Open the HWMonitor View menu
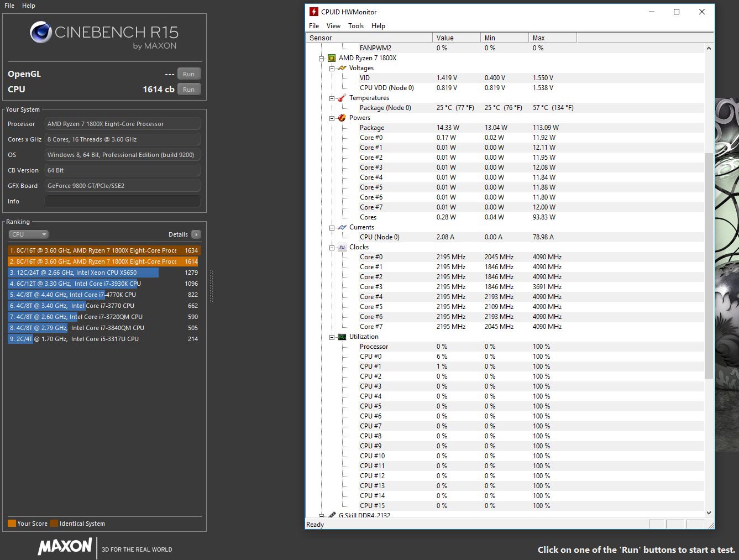The height and width of the screenshot is (560, 739). (333, 26)
